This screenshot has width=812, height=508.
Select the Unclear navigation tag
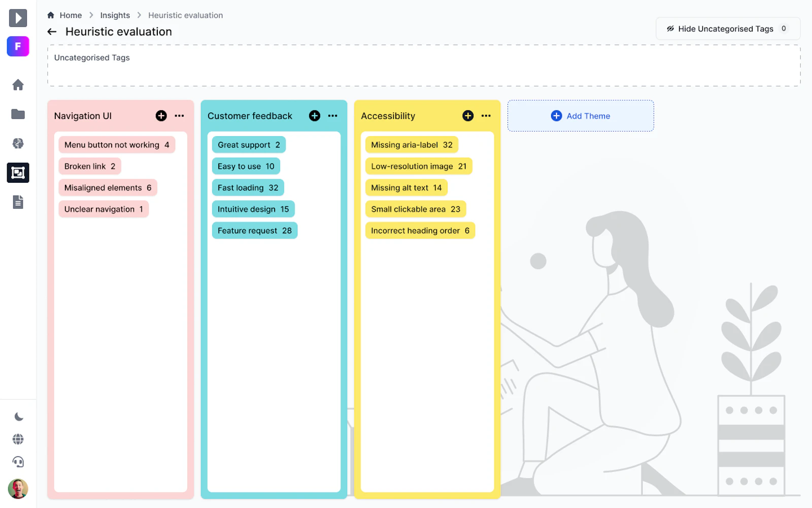click(x=104, y=209)
